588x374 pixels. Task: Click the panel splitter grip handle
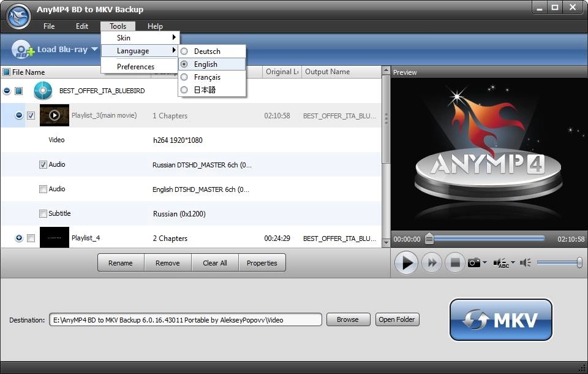[x=386, y=119]
